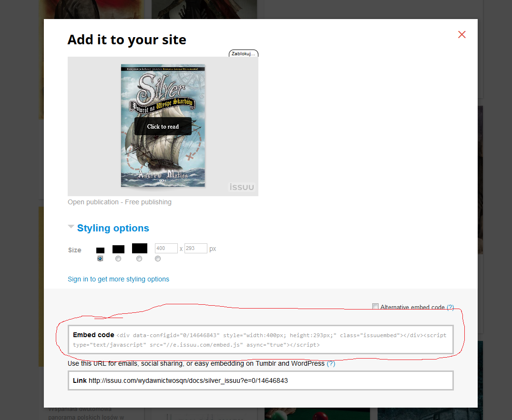Open help (?) next to Alternative embed code
The image size is (512, 420).
(x=451, y=307)
